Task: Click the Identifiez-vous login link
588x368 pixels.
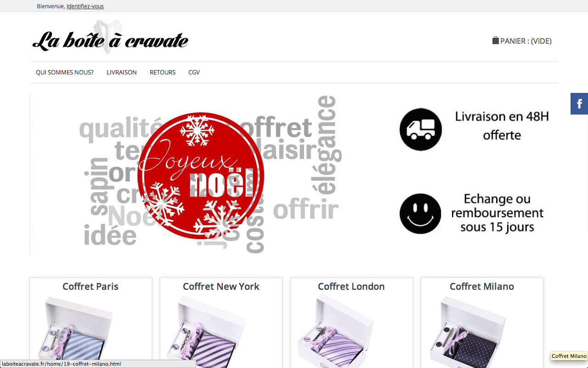Action: [x=85, y=6]
